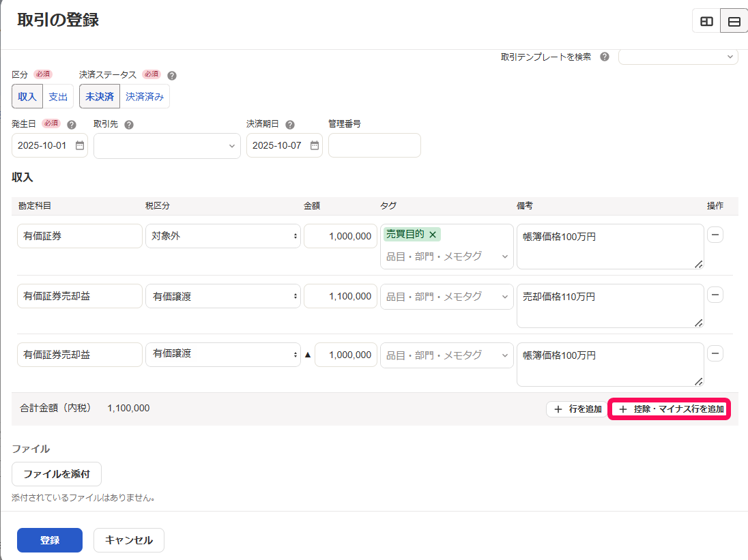This screenshot has width=748, height=560.
Task: Open calendar picker for 決済期日
Action: [x=315, y=145]
